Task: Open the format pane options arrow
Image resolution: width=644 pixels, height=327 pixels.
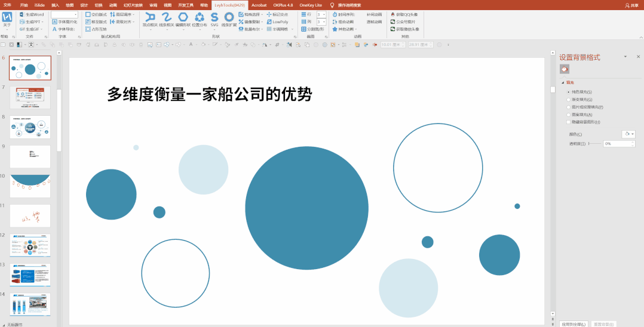Action: pyautogui.click(x=625, y=57)
